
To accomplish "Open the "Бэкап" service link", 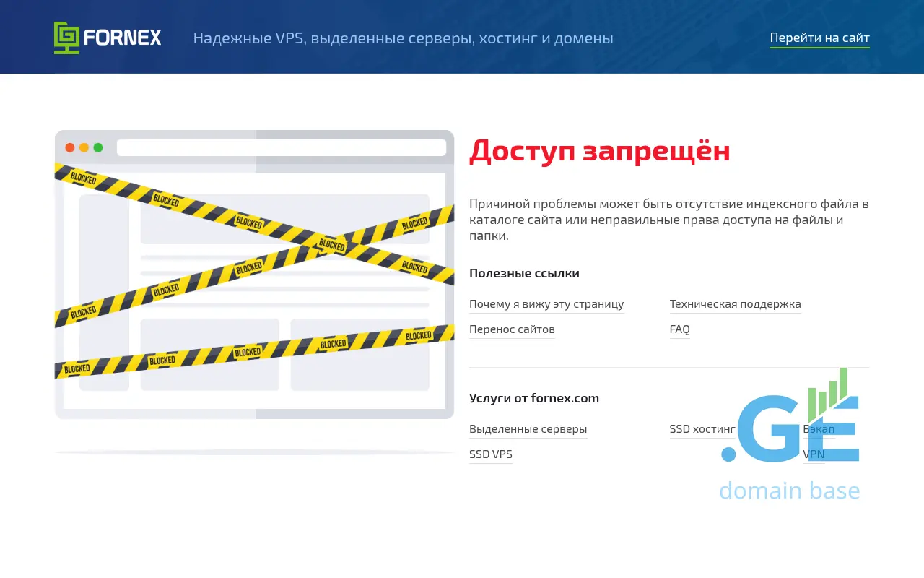I will click(819, 429).
